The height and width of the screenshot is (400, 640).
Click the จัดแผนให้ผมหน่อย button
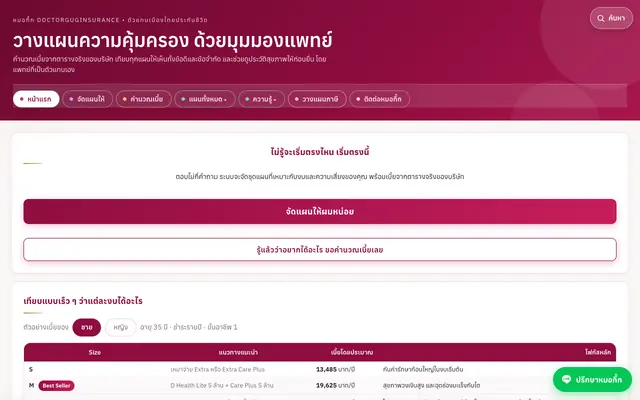tap(320, 211)
